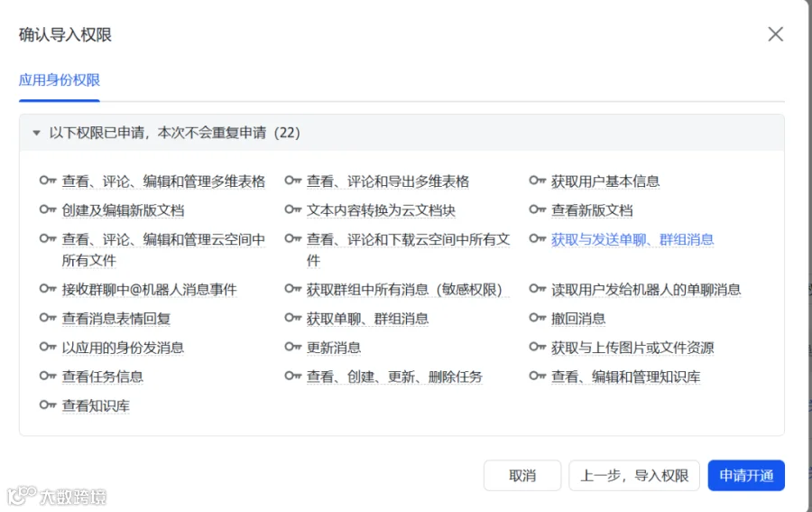Click key icon beside 查看、评论和下载云空间中所有文件
The width and height of the screenshot is (812, 512).
pos(292,238)
